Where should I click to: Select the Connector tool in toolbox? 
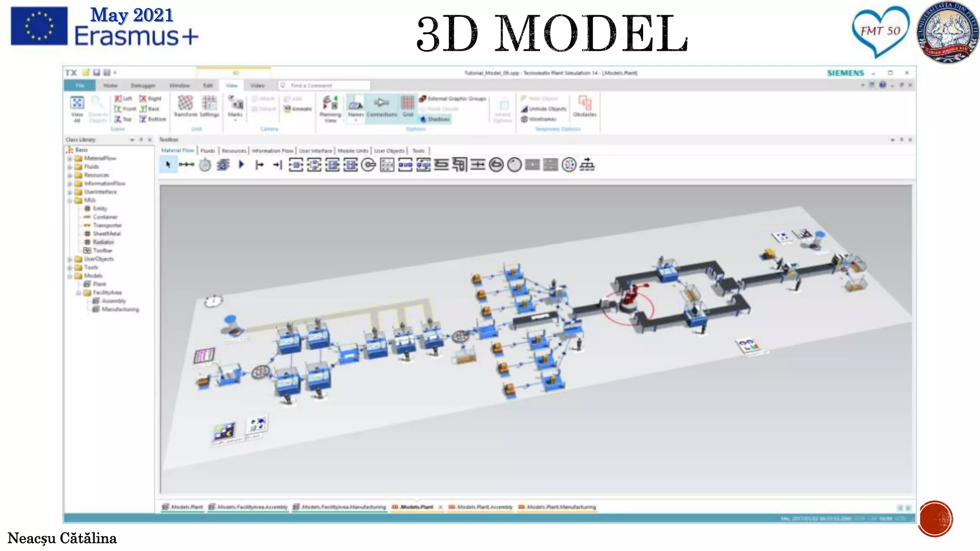[x=186, y=165]
